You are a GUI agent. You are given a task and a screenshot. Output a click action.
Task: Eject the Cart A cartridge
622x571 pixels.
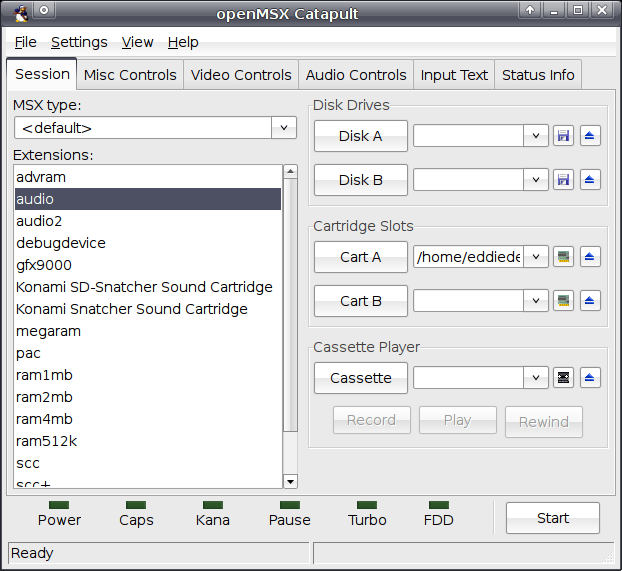click(590, 257)
